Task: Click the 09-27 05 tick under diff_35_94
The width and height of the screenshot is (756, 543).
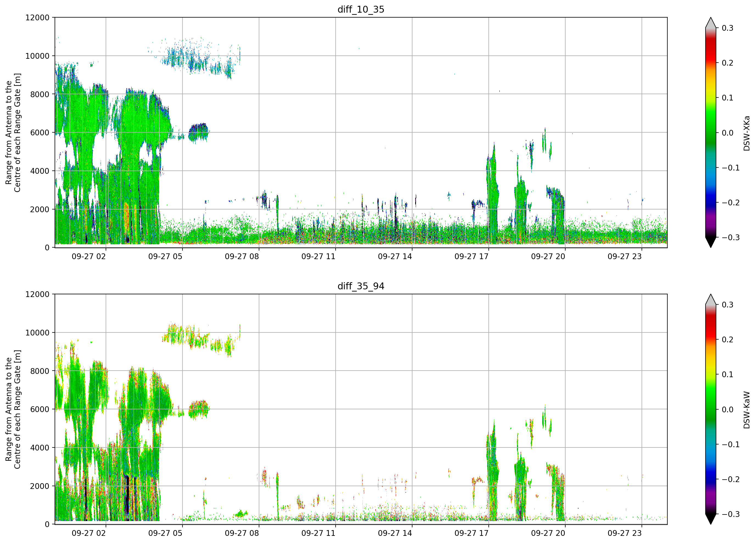Action: pyautogui.click(x=165, y=533)
